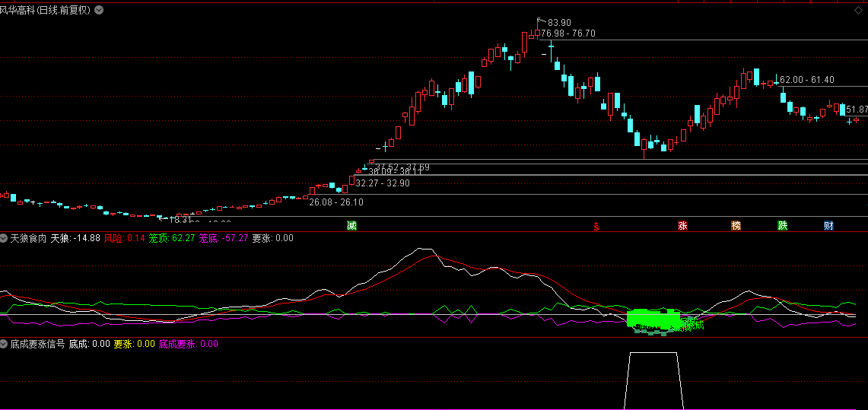Click the 76.98 - 76.70 gap label
The image size is (868, 410).
pyautogui.click(x=568, y=33)
